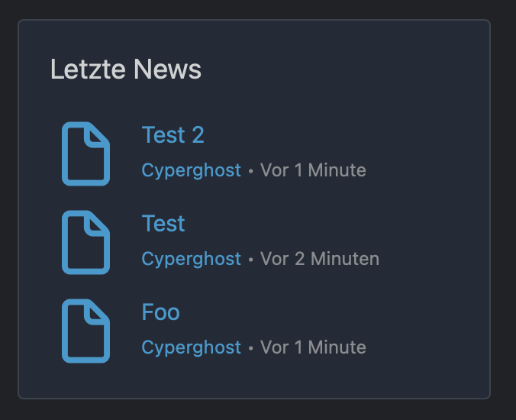Click separator dot in the Foo entry
This screenshot has height=420, width=516.
[x=251, y=348]
